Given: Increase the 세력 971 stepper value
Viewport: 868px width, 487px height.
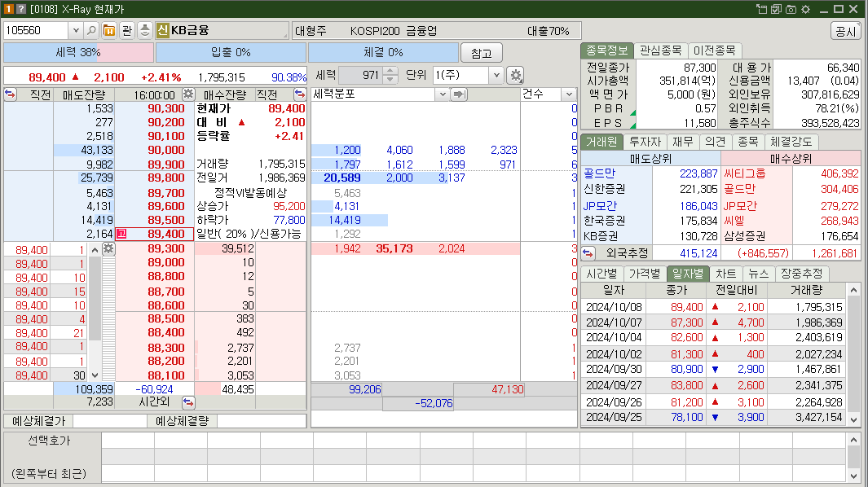Looking at the screenshot, I should (x=390, y=71).
